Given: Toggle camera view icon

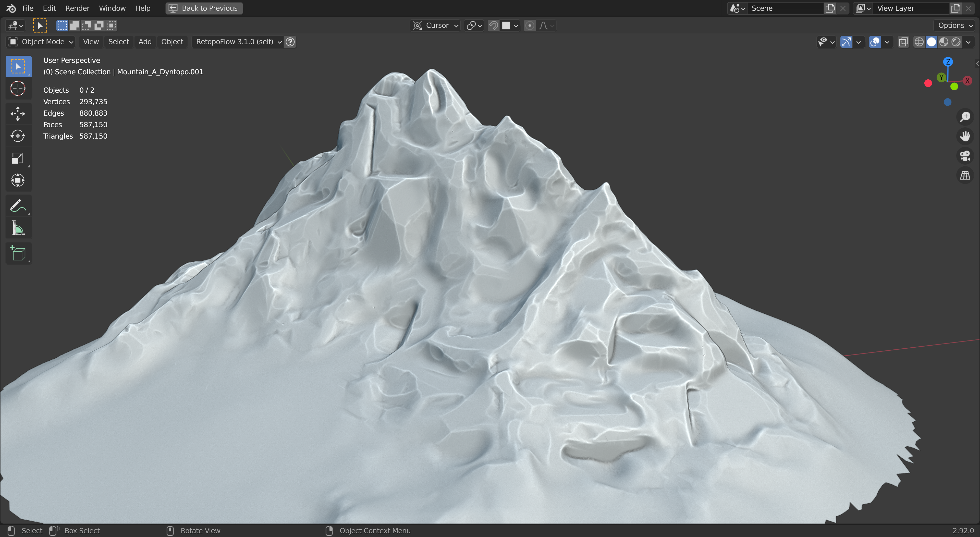Looking at the screenshot, I should pyautogui.click(x=965, y=156).
